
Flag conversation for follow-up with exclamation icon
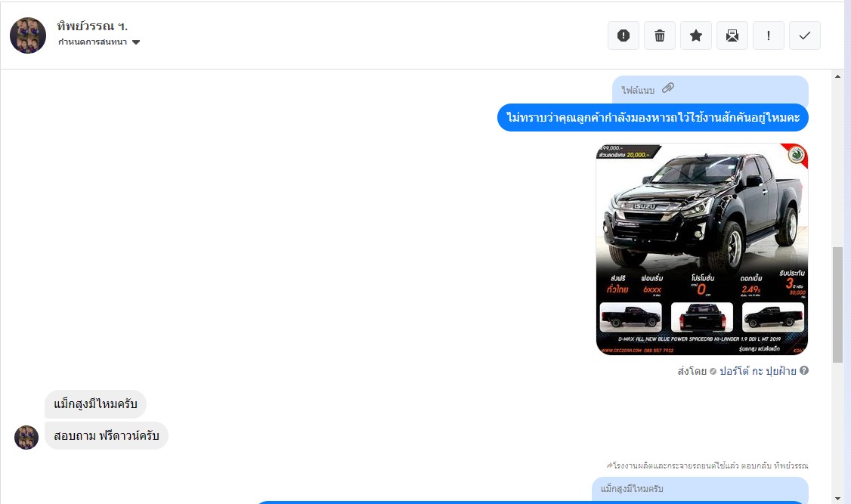point(769,36)
